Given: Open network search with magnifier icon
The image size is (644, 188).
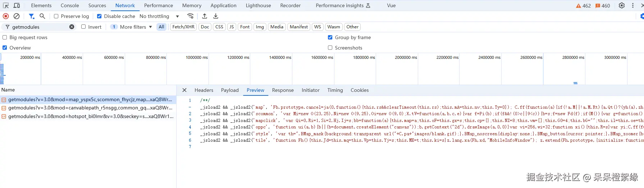Looking at the screenshot, I should click(x=42, y=16).
